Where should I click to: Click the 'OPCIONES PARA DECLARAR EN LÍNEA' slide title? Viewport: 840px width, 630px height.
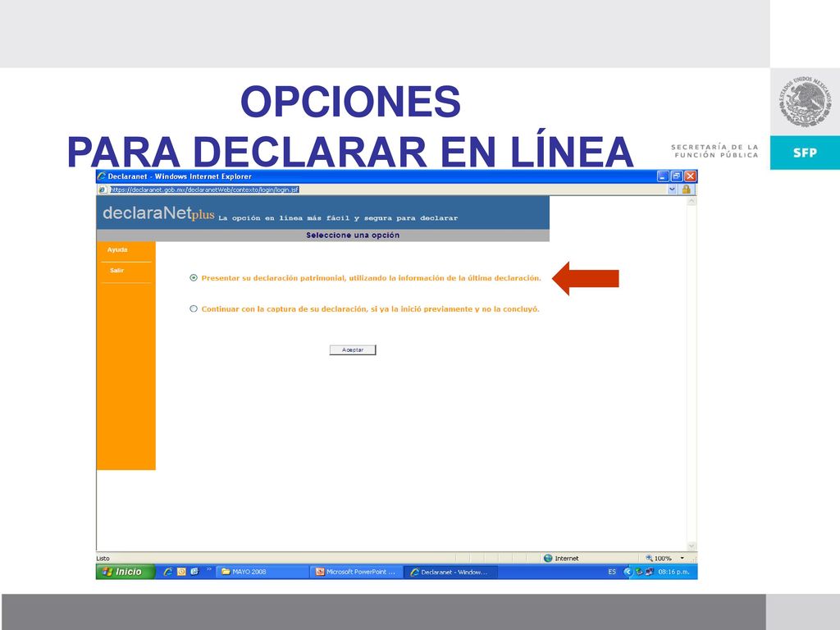(x=350, y=126)
